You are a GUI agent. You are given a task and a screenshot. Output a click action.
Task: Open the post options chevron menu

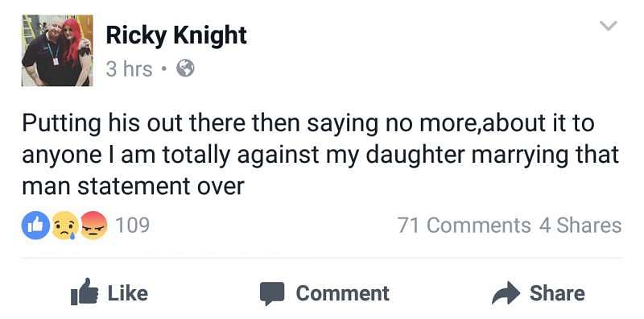609,26
